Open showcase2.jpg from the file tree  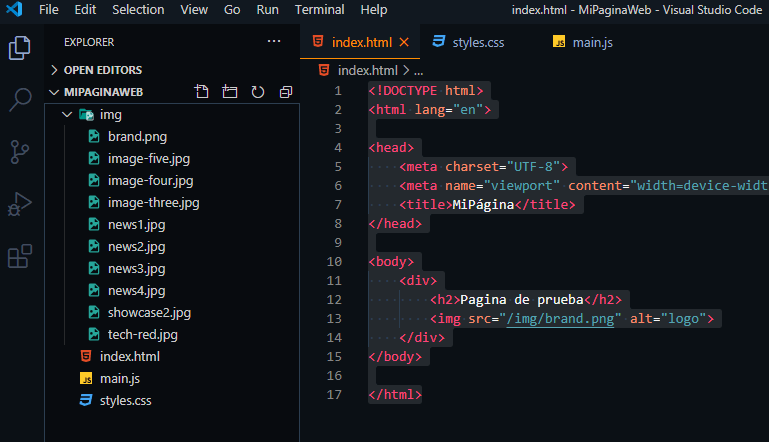tap(149, 312)
